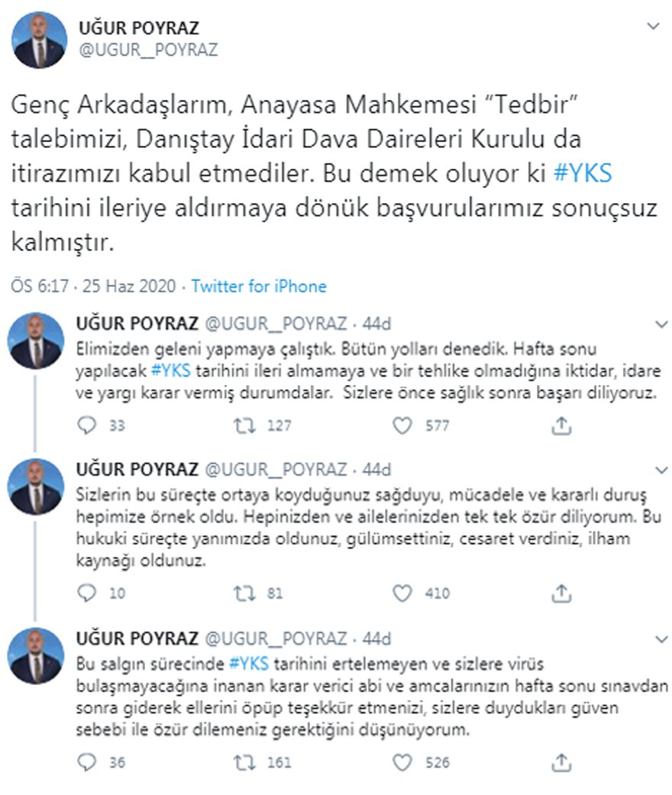
Task: Share the first reply tweet
Action: tap(561, 426)
